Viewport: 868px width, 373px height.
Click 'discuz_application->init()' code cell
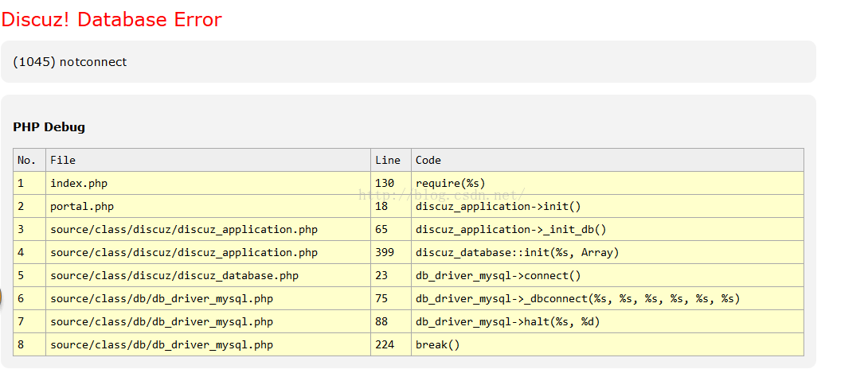tap(608, 207)
